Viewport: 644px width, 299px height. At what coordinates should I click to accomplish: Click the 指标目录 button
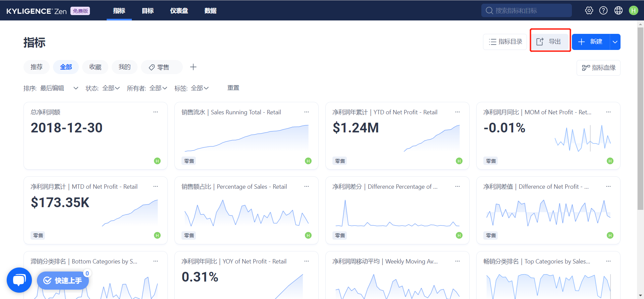point(505,42)
